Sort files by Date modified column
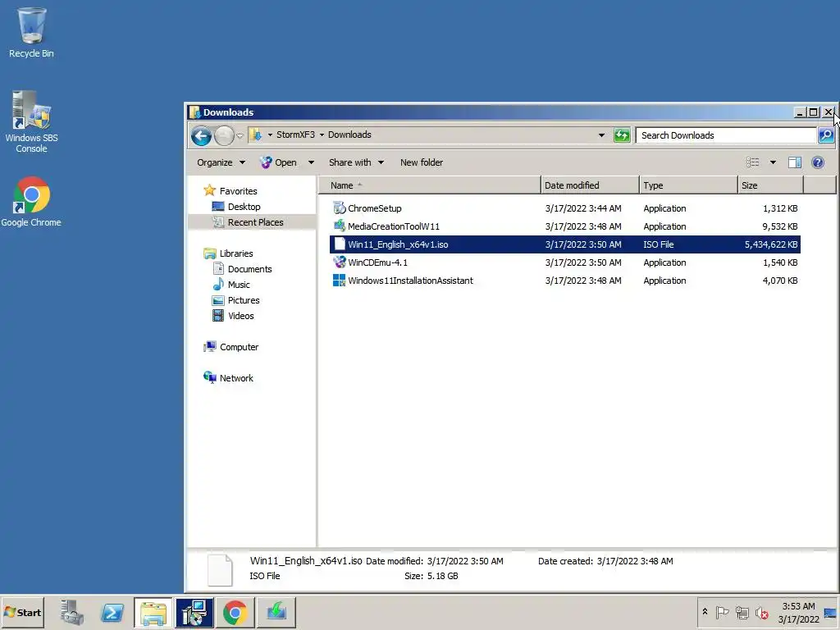Image resolution: width=840 pixels, height=630 pixels. (590, 185)
